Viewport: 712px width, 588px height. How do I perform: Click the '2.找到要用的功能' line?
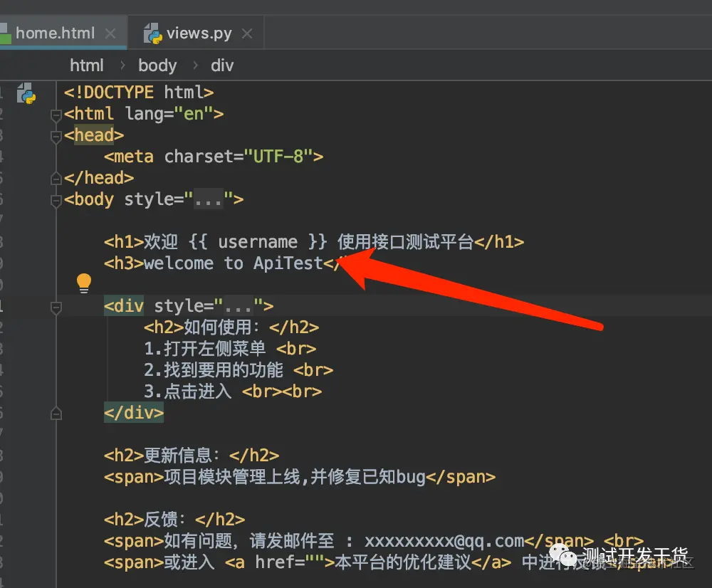(x=239, y=369)
